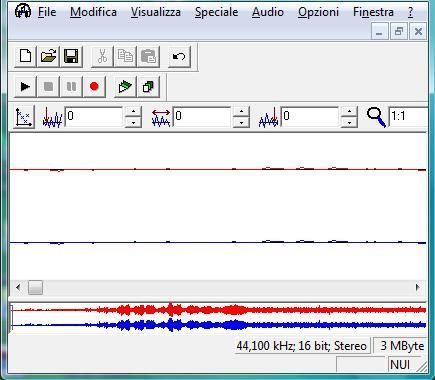Click the red waveform in overview strip
The width and height of the screenshot is (435, 380).
click(x=219, y=310)
